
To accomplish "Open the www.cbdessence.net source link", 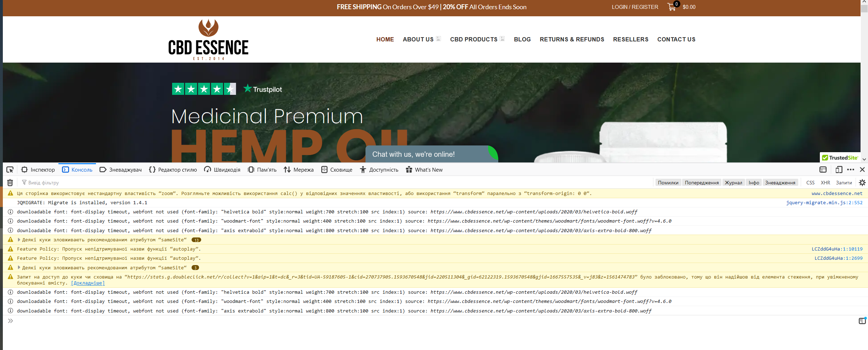I will (x=837, y=194).
